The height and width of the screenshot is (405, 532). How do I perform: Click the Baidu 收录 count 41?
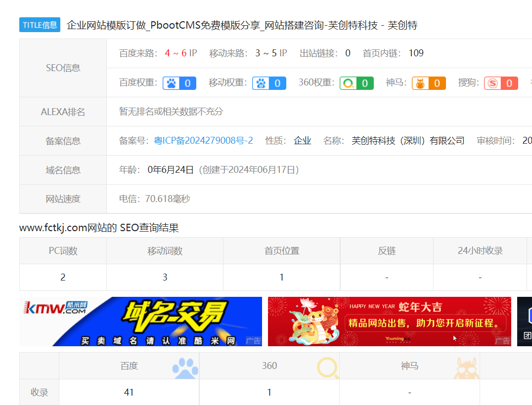pyautogui.click(x=129, y=392)
